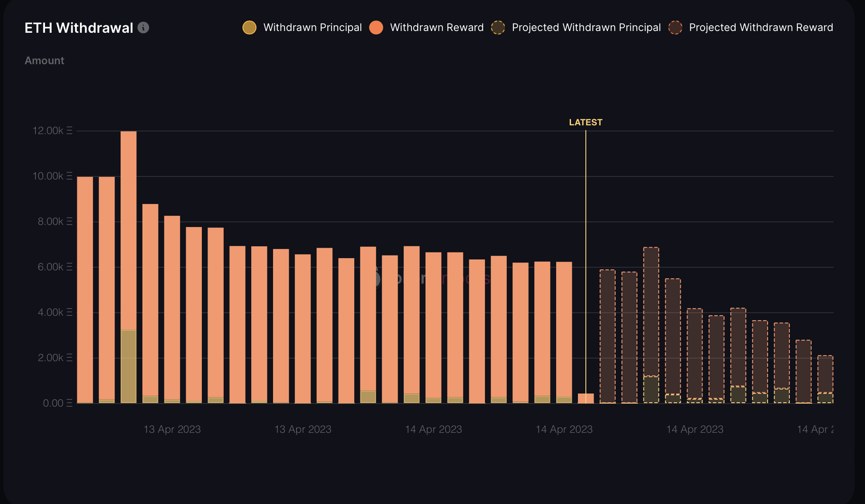Screen dimensions: 865x504
Task: Click the Projected Withdrawn Reward dashed legend circle
Action: point(675,27)
